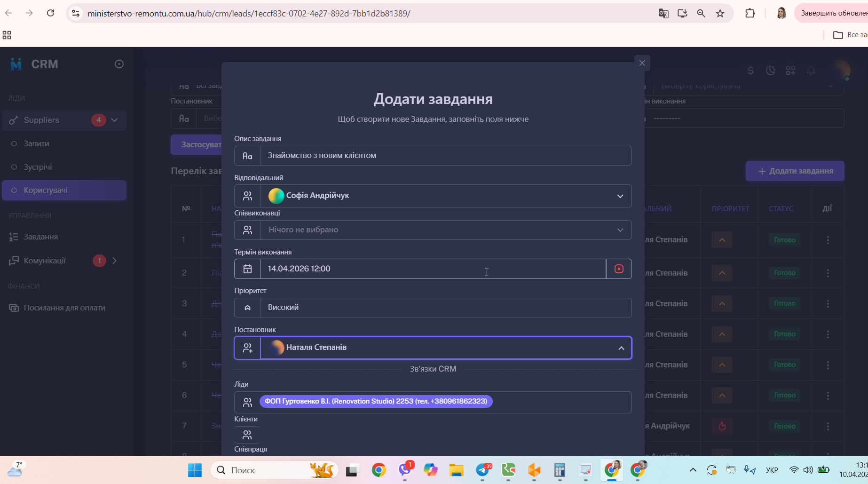Click the Додати завдання button behind the dialog
The image size is (868, 484).
tap(795, 171)
